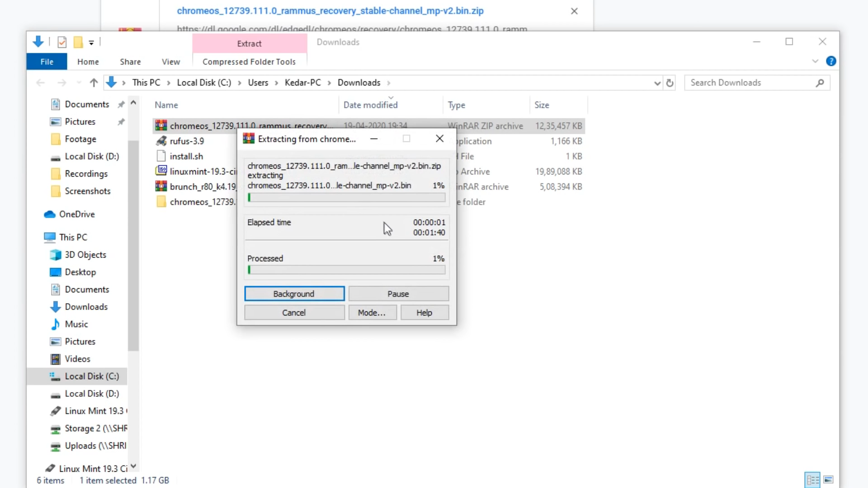Send extraction to Background

[294, 294]
